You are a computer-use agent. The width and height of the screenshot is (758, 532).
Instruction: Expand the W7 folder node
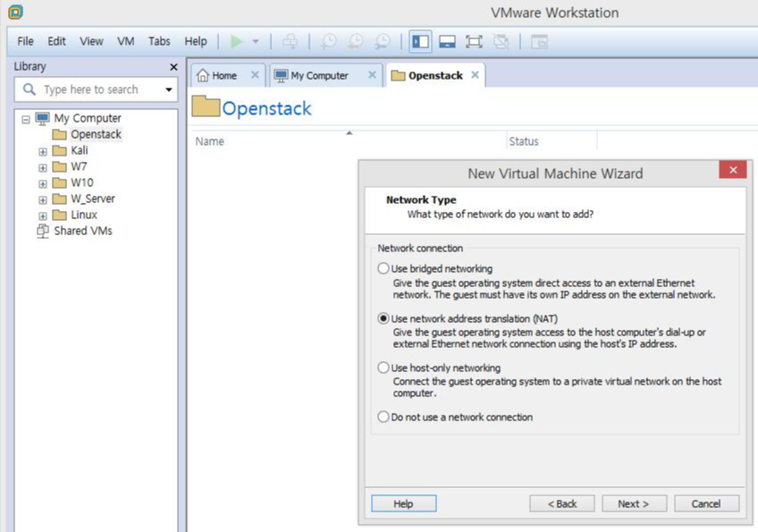coord(43,168)
